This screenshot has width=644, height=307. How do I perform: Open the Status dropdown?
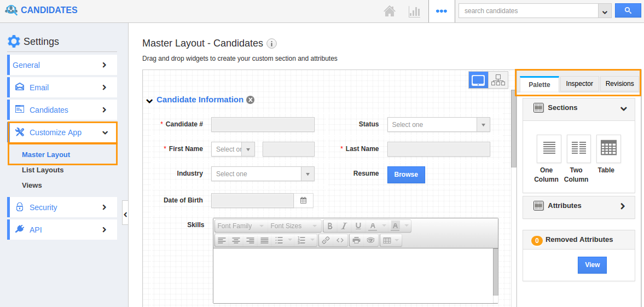pyautogui.click(x=438, y=125)
